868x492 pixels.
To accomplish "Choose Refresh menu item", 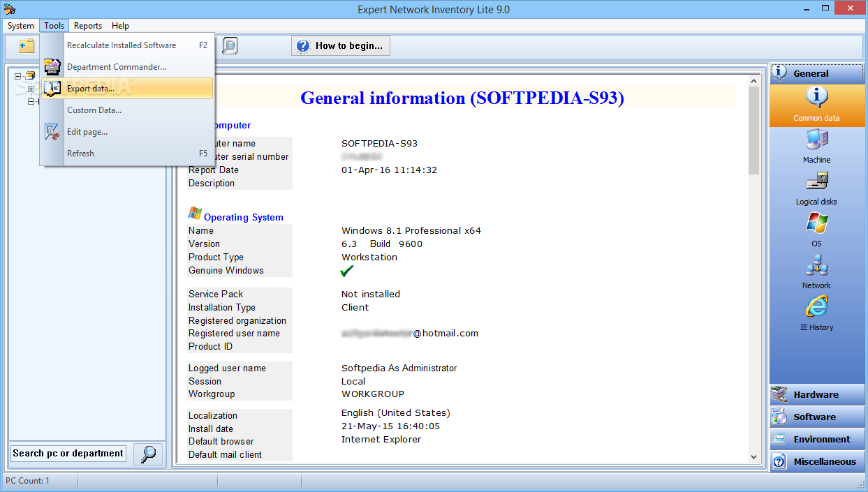I will [127, 154].
